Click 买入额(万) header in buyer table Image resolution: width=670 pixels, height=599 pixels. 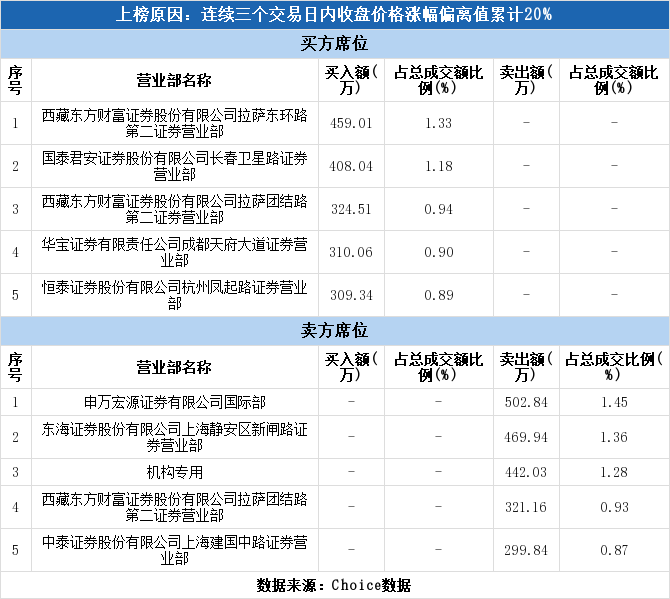[x=351, y=80]
